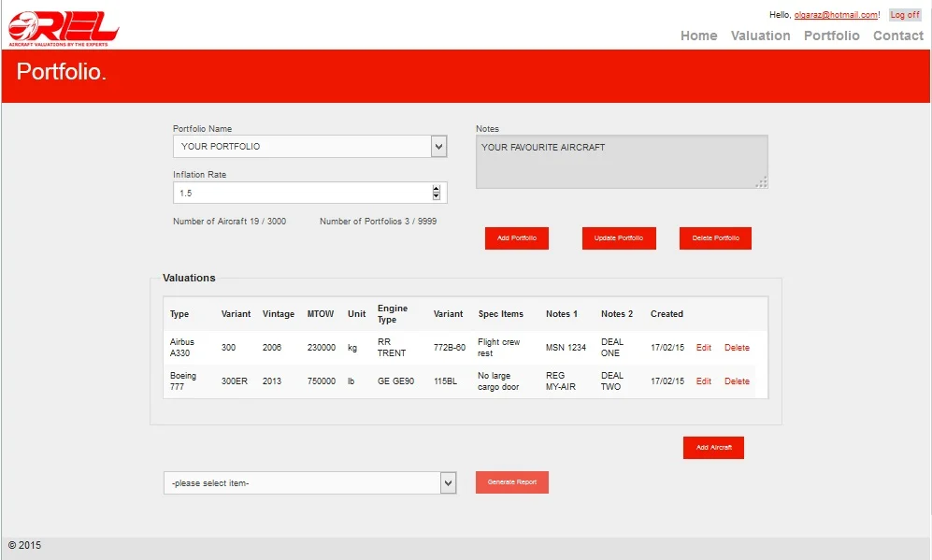Image resolution: width=932 pixels, height=560 pixels.
Task: Click the 'Notes 2' column header
Action: pos(617,314)
